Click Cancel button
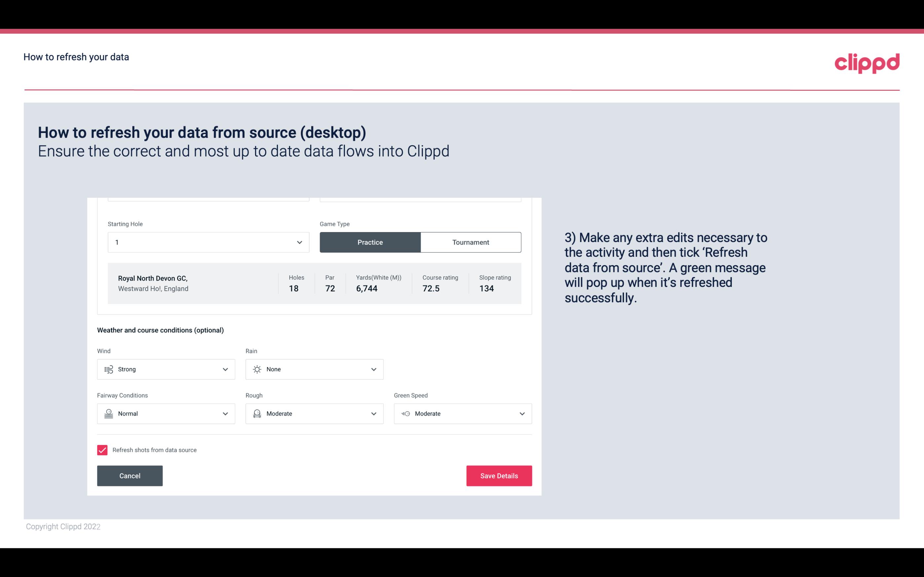Screen dimensions: 924x577 (130, 475)
